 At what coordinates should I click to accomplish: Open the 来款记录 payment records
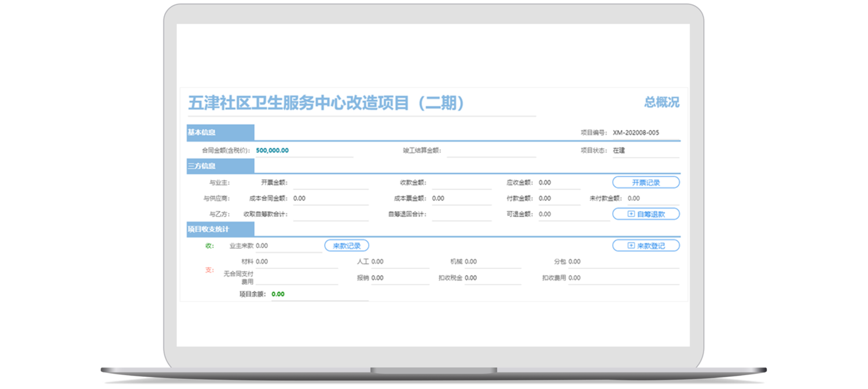(x=347, y=246)
